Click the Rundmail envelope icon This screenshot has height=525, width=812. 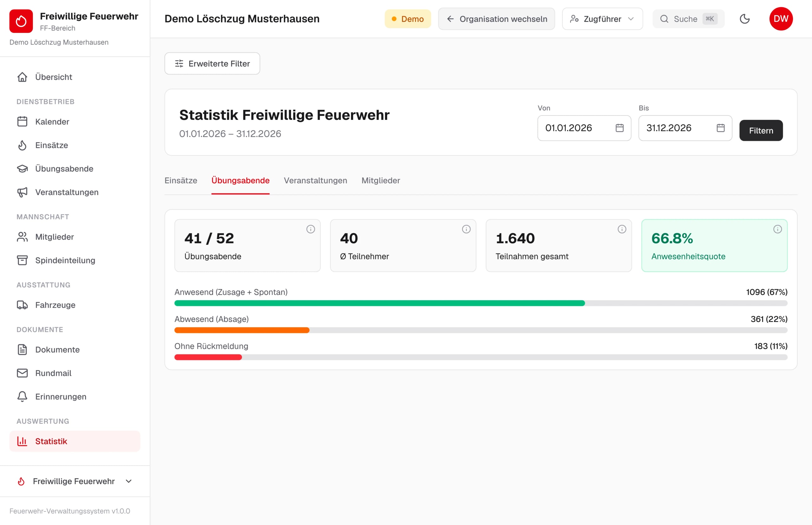coord(23,373)
